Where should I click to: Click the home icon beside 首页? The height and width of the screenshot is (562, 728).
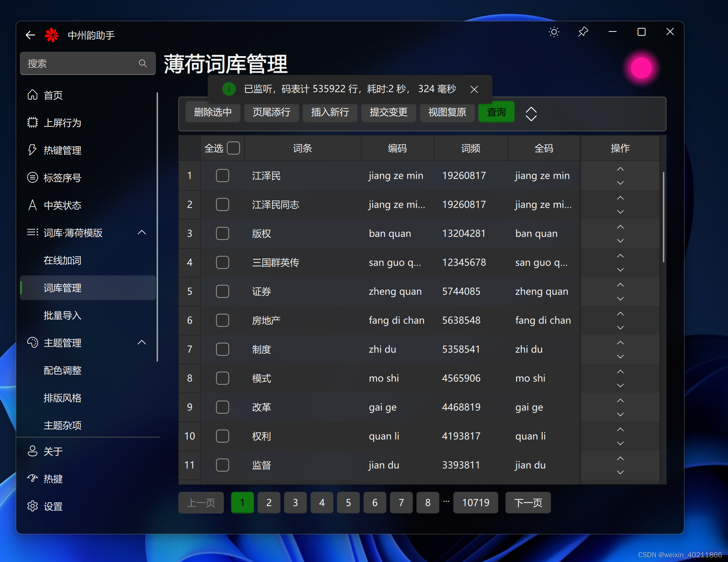pos(33,95)
